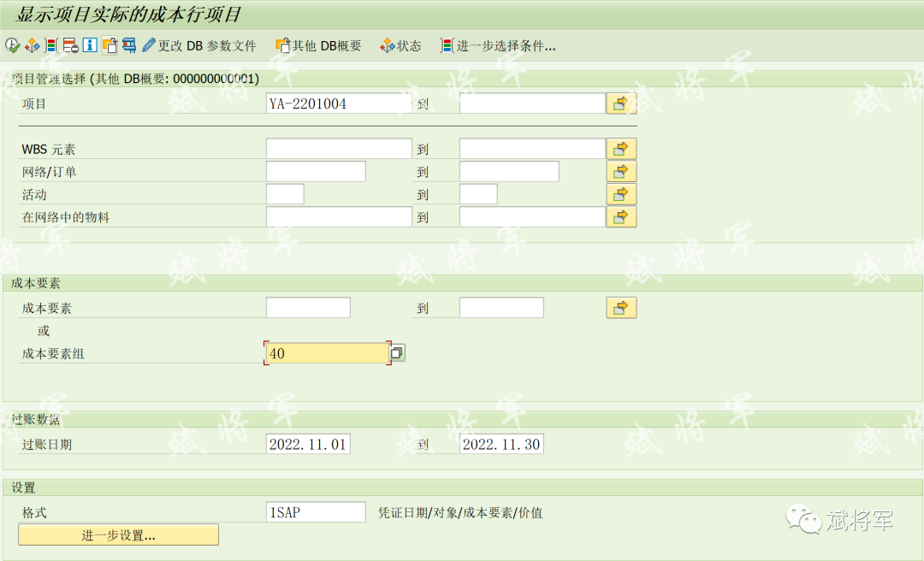Viewport: 924px width, 561px height.
Task: Click the 成本要素组 label
Action: (x=53, y=353)
